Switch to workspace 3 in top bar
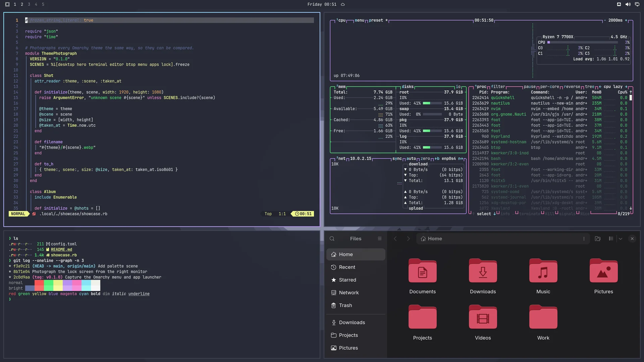 29,4
